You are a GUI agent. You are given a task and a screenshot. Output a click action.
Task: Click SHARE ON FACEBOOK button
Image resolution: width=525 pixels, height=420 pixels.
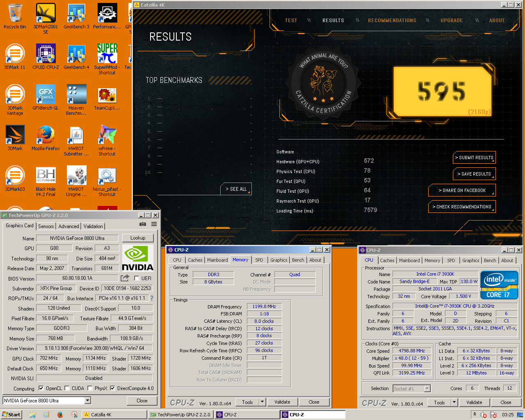click(x=462, y=190)
